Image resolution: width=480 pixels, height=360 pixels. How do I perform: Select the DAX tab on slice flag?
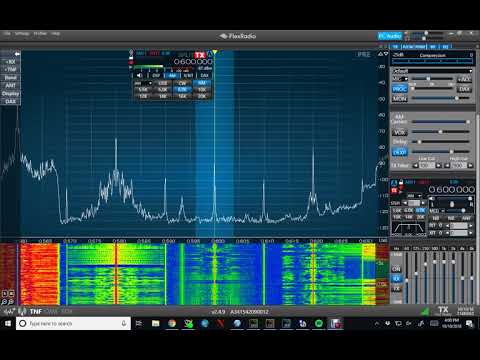(204, 76)
